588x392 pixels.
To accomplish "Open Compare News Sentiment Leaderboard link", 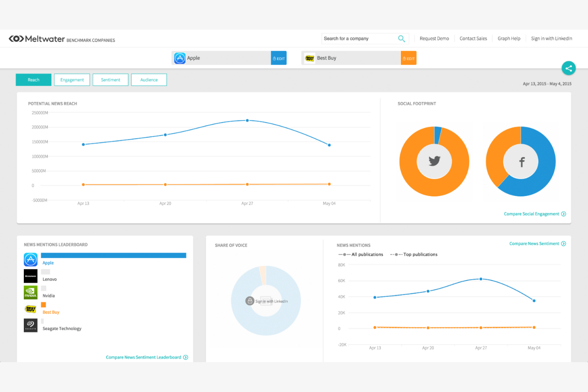I will 143,357.
